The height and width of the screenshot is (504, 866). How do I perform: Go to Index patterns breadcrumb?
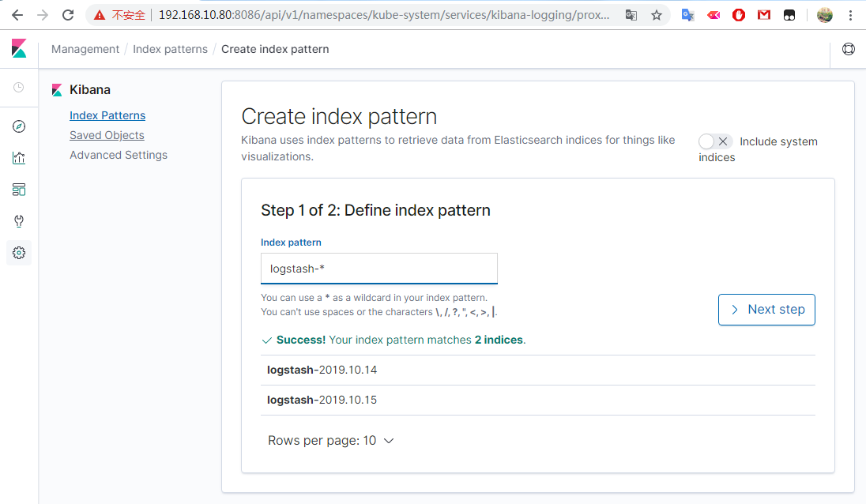(x=170, y=49)
